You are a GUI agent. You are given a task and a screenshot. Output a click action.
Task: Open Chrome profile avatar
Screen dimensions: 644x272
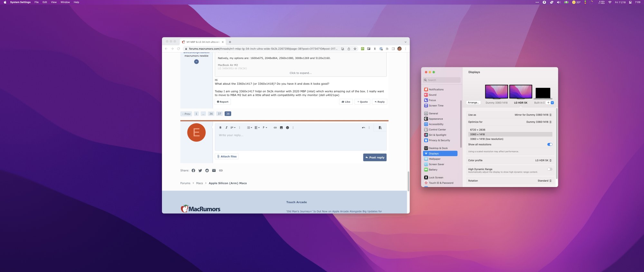point(400,49)
